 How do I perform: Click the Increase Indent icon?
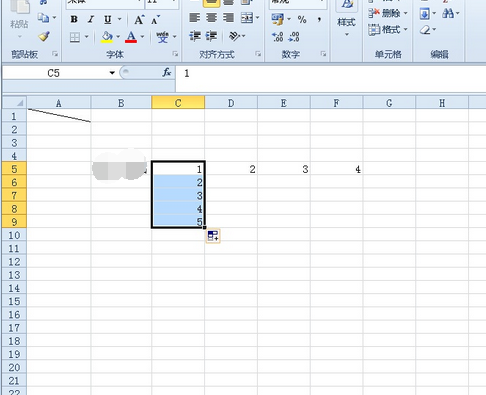tap(211, 36)
